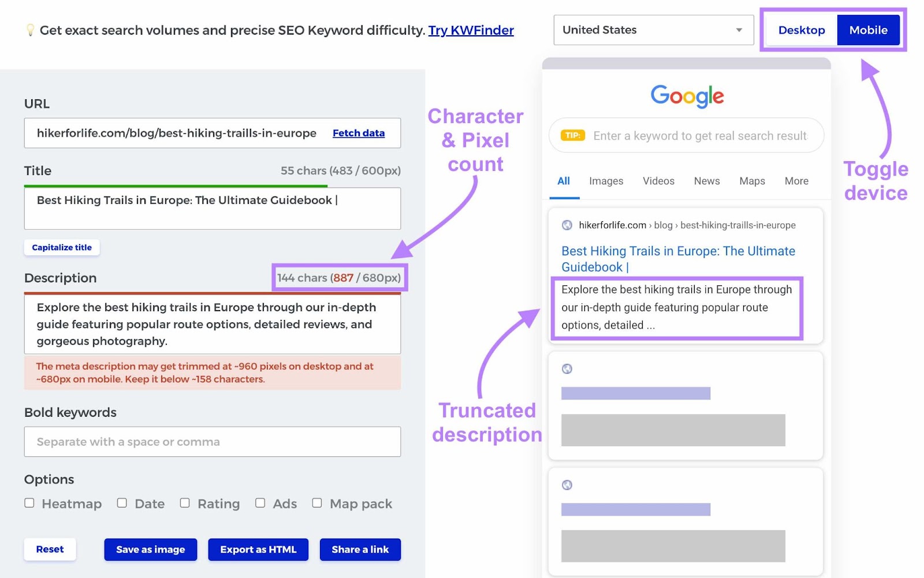Screen dimensions: 924x578
Task: Check the Date checkbox under Options
Action: coord(122,502)
